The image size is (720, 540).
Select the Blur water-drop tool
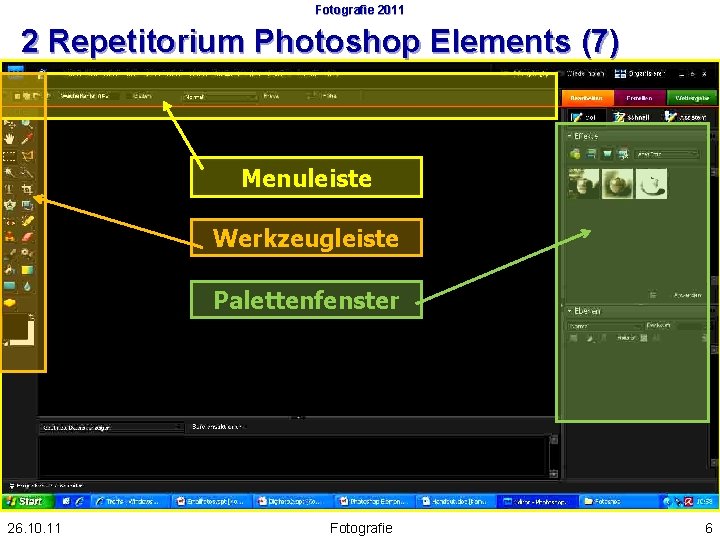(27, 287)
